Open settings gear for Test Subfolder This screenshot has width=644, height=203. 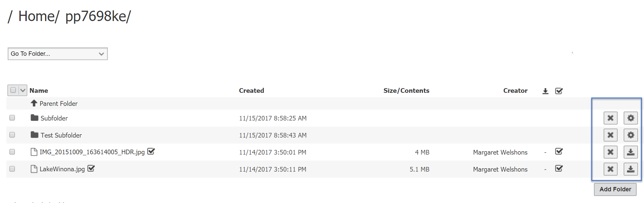[x=630, y=135]
